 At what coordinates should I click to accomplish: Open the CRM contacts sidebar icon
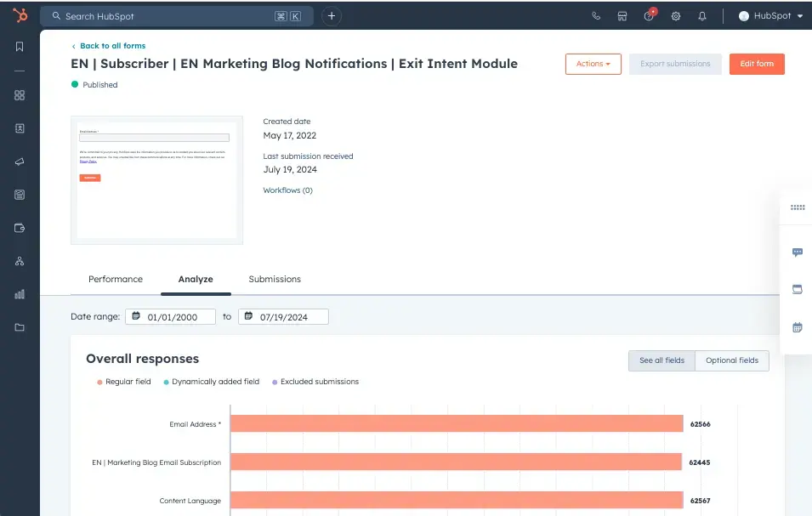(20, 128)
